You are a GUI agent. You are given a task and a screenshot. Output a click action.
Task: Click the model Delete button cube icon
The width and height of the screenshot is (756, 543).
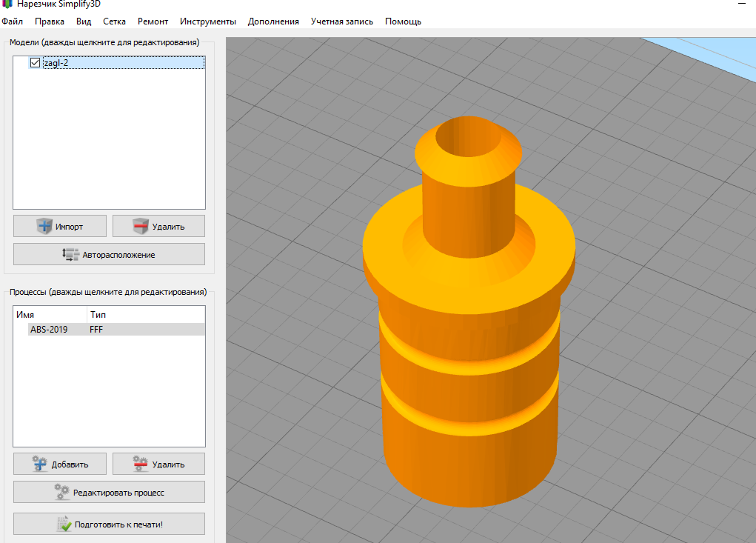point(141,226)
